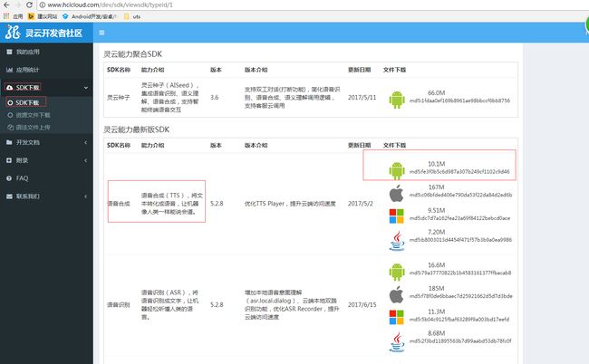This screenshot has height=364, width=589.
Task: Focus the hcicloud.com address bar URL
Action: [110, 5]
